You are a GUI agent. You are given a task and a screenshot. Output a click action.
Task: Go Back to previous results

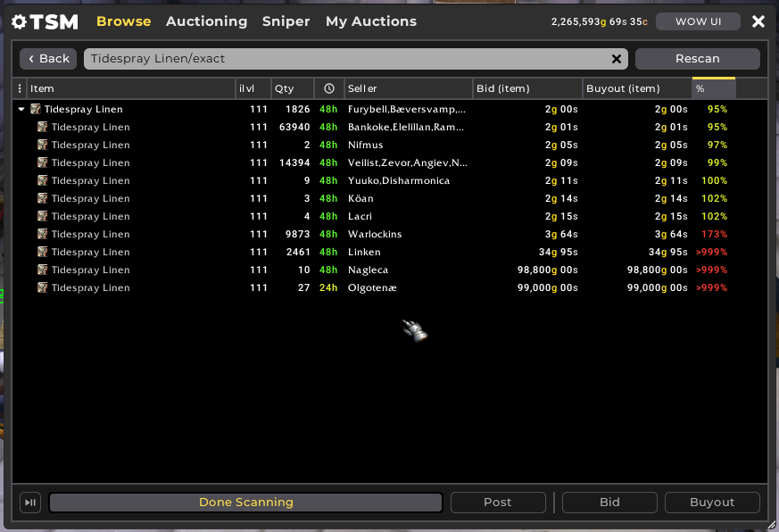click(48, 59)
